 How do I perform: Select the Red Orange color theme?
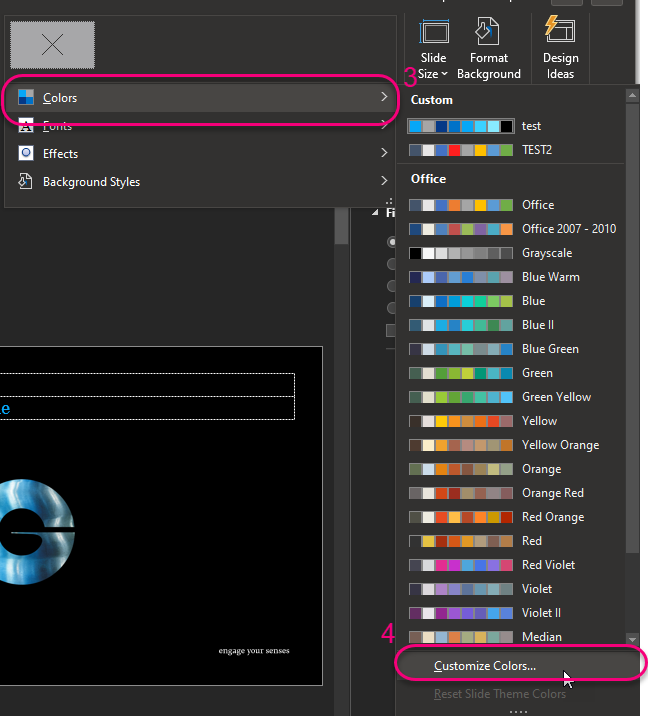pos(511,517)
